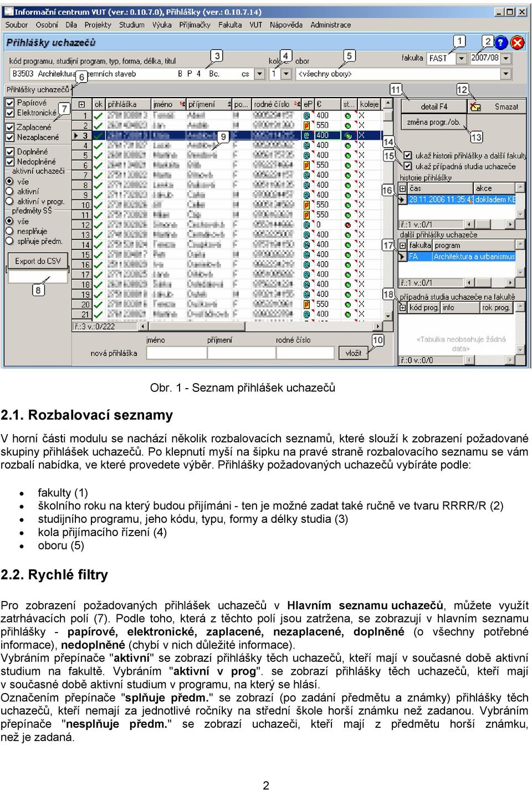Screen dimensions: 532x790
Task: Click the row pointer arrow in historie přihlášky table
Action: (402, 200)
